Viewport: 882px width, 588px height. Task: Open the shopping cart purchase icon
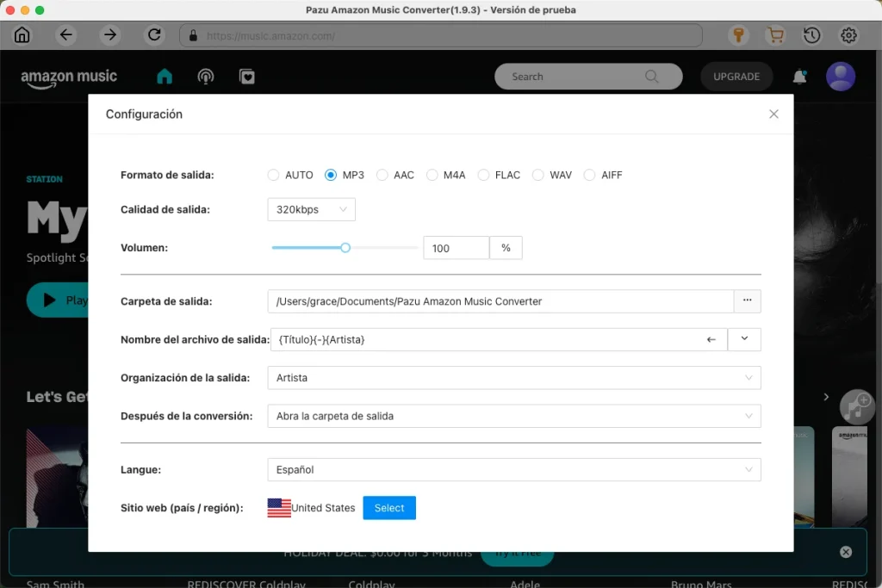coord(774,35)
